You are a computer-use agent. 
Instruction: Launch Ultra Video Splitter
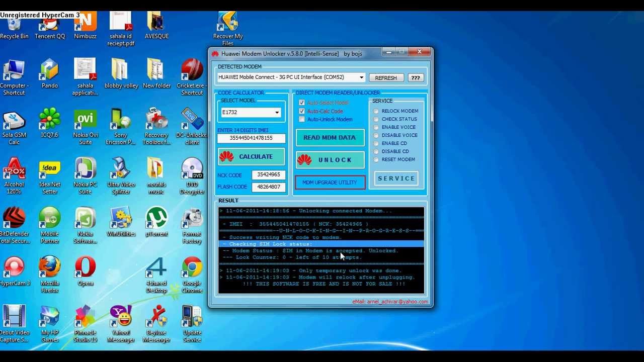click(121, 175)
